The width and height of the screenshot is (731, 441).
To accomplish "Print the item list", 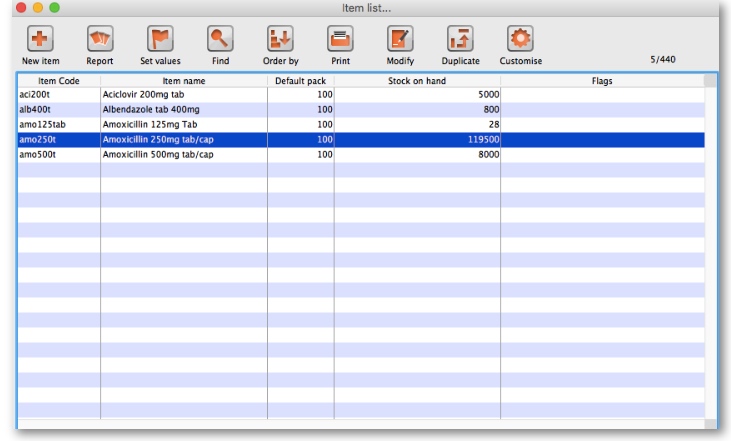I will point(339,40).
